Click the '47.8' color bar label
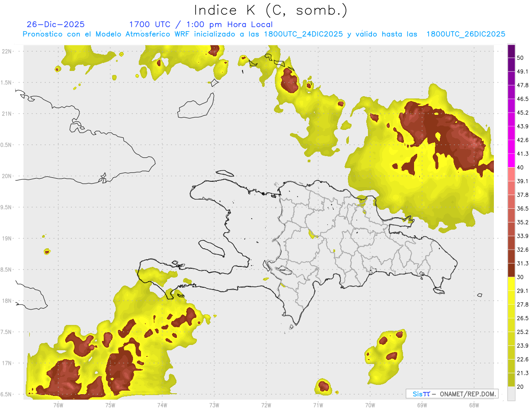The width and height of the screenshot is (532, 411). click(x=523, y=85)
